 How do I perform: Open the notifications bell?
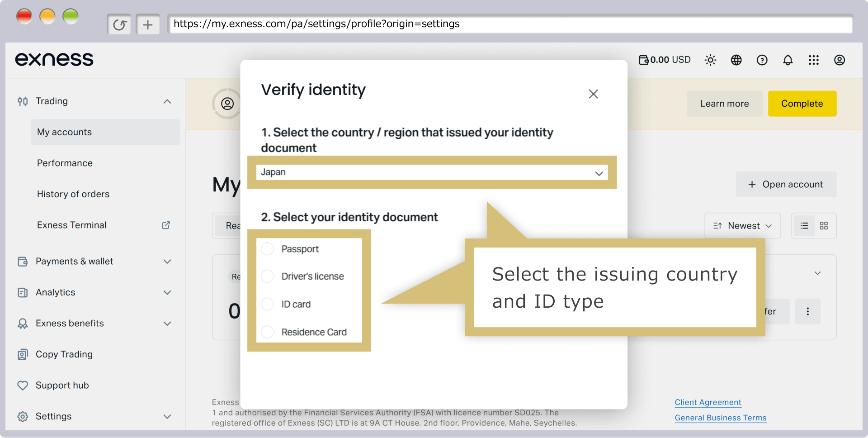[788, 60]
